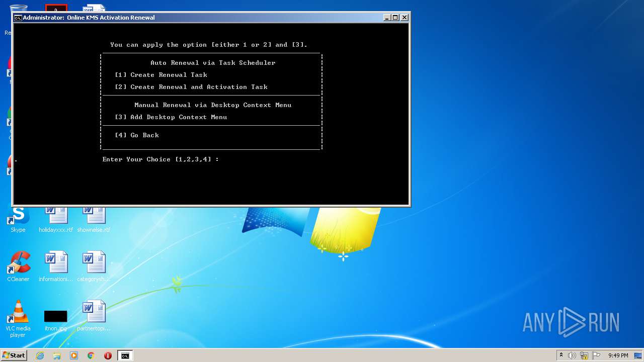Image resolution: width=644 pixels, height=362 pixels.
Task: Show hidden system tray icons
Action: click(561, 355)
